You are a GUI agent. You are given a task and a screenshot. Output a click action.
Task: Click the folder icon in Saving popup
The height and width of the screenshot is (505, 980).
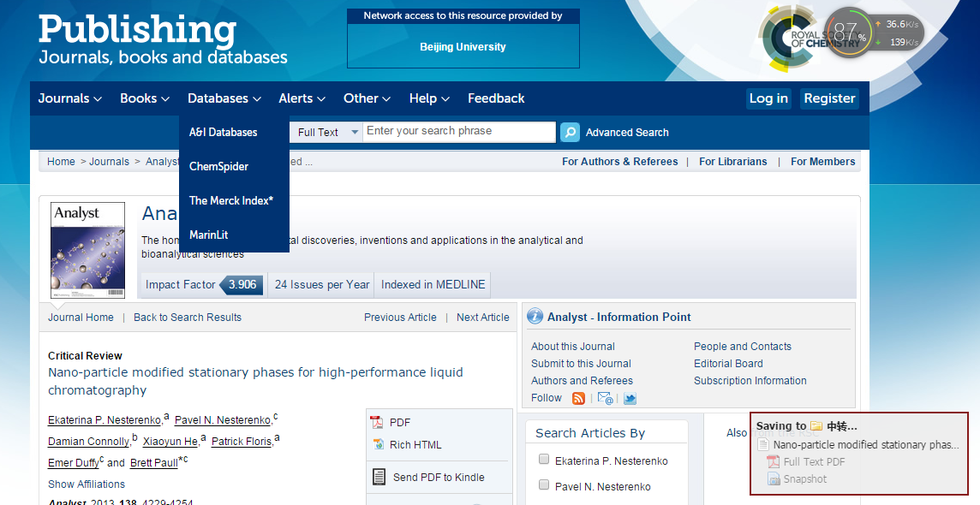816,425
